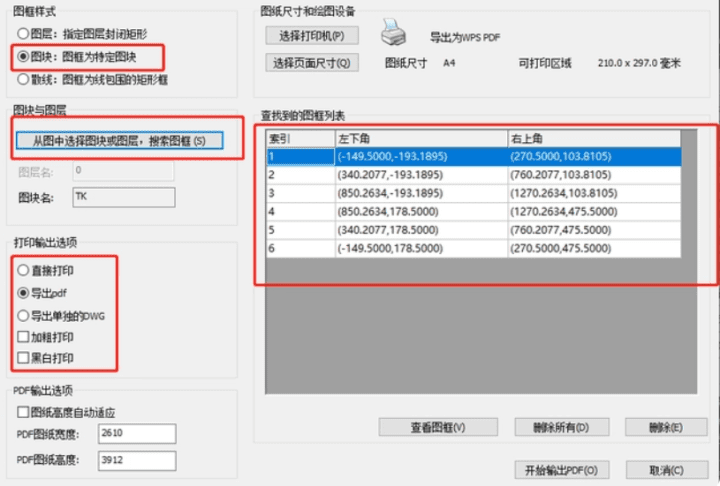Viewport: 720px width, 486px height.
Task: Select the 直接打印 output option
Action: [23, 270]
